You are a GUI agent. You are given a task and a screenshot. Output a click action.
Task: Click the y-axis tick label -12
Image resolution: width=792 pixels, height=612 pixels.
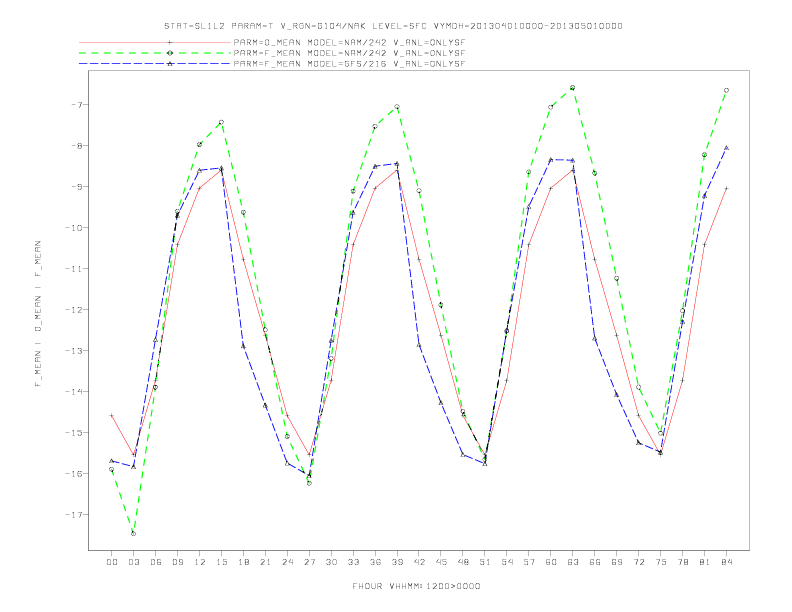click(74, 310)
